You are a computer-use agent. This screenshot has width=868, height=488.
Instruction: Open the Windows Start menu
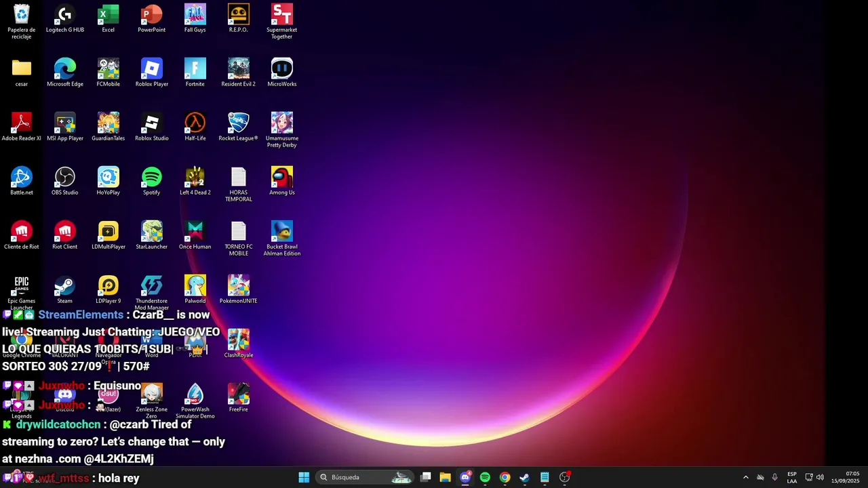(304, 477)
